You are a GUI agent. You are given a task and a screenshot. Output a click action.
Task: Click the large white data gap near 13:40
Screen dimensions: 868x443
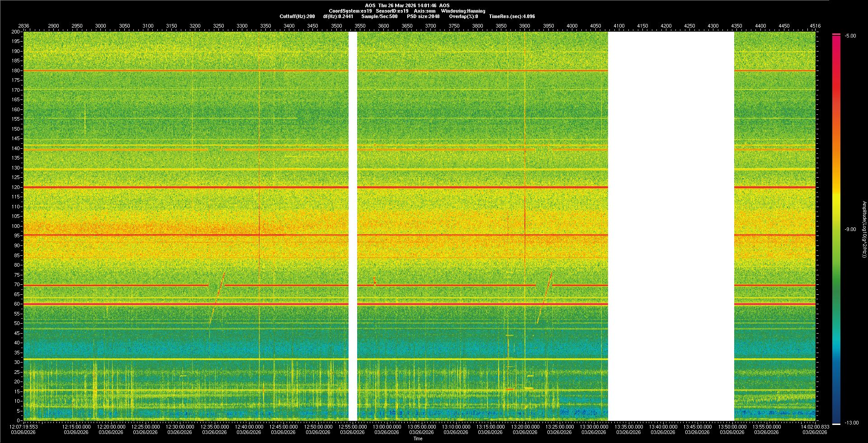(671, 226)
